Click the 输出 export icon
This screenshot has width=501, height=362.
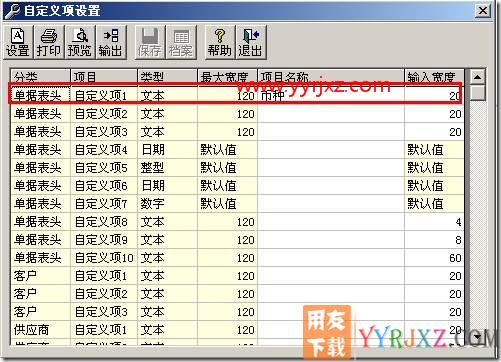click(111, 43)
